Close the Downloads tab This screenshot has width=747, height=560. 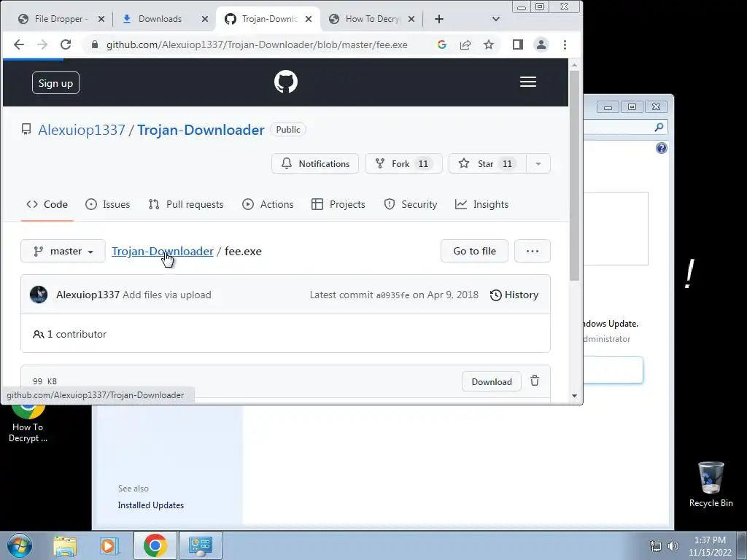(x=205, y=19)
